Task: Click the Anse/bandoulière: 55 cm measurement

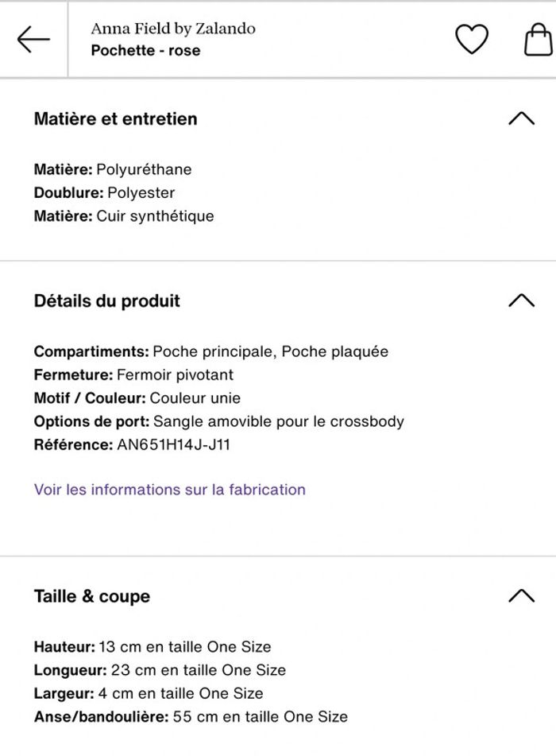Action: (190, 716)
